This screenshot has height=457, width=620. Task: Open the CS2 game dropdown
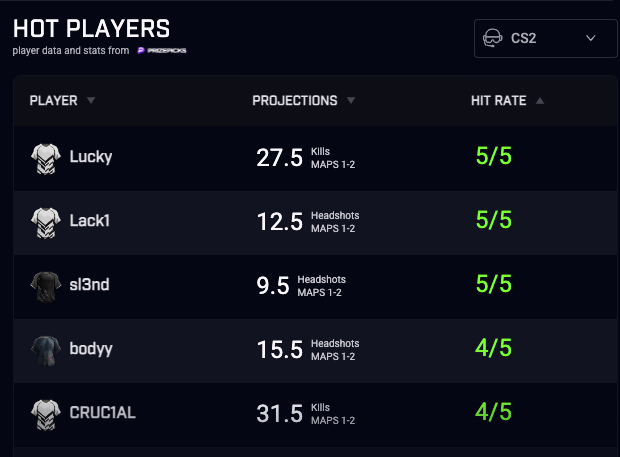tap(545, 38)
